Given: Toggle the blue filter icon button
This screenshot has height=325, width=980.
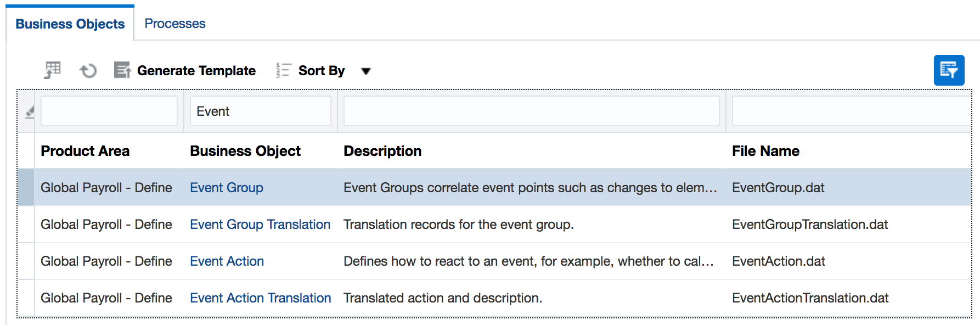Looking at the screenshot, I should pyautogui.click(x=949, y=70).
